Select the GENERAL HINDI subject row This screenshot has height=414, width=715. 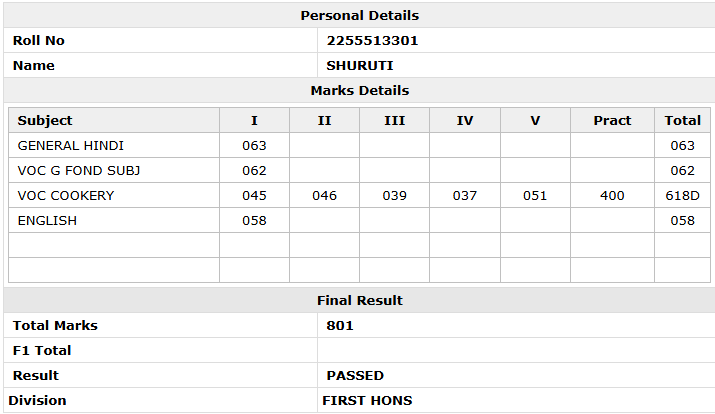tap(359, 145)
